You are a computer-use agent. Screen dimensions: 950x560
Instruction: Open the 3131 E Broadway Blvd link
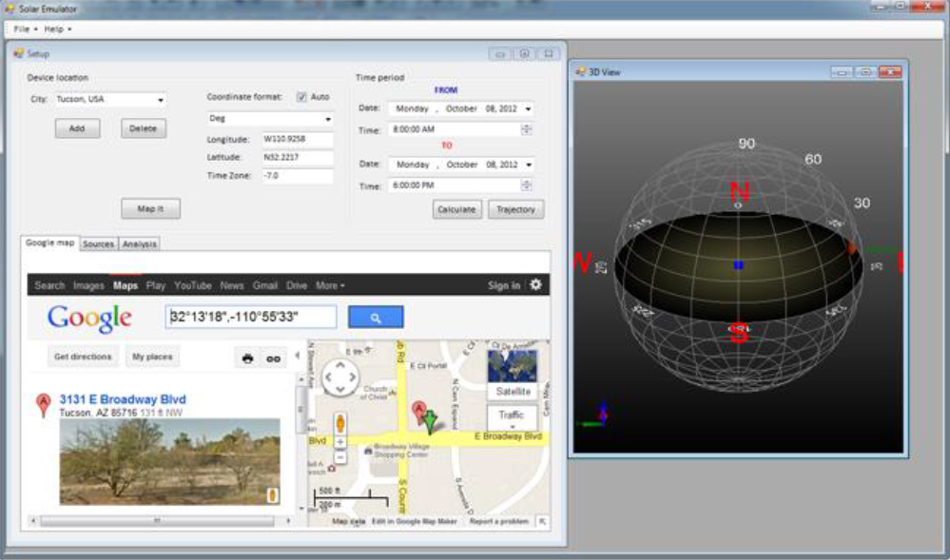coord(123,399)
